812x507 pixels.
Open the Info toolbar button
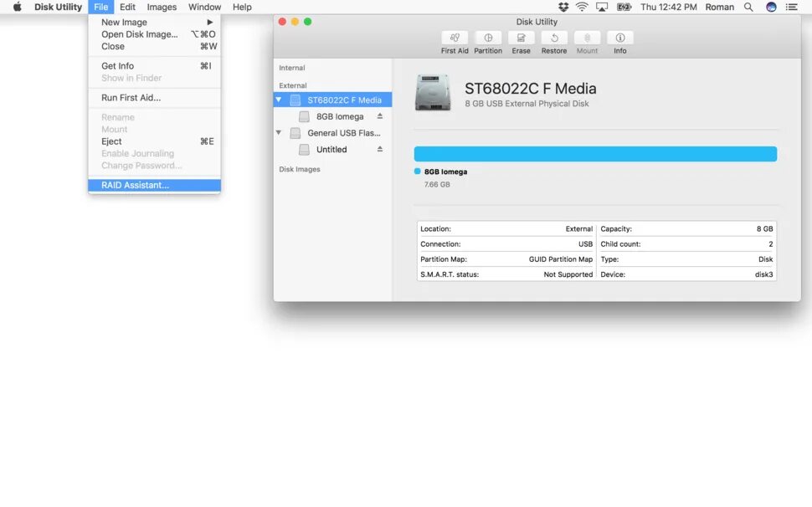click(619, 38)
